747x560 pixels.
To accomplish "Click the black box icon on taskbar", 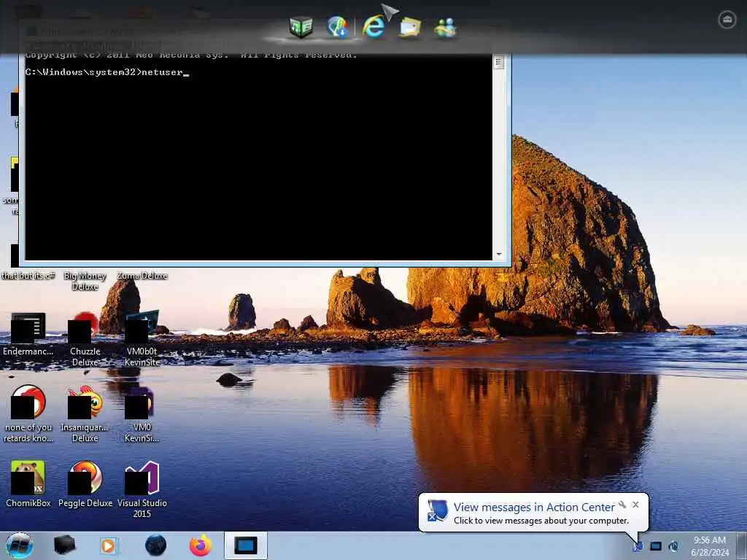I will (x=65, y=545).
